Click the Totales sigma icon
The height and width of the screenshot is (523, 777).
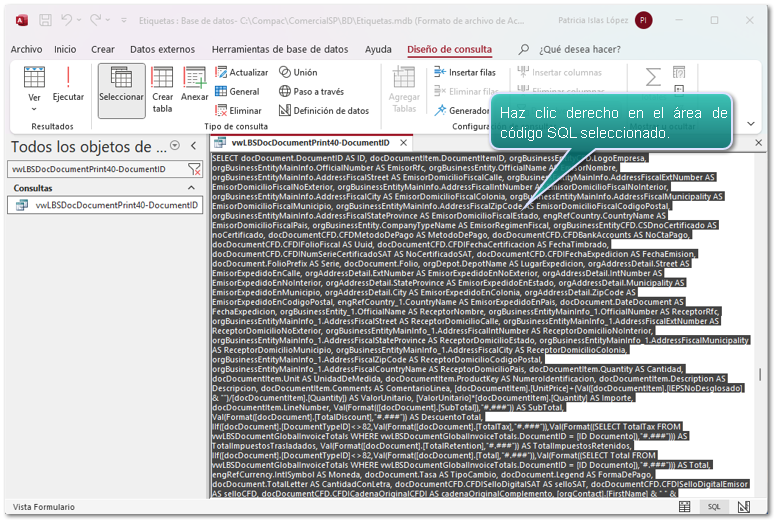(653, 77)
